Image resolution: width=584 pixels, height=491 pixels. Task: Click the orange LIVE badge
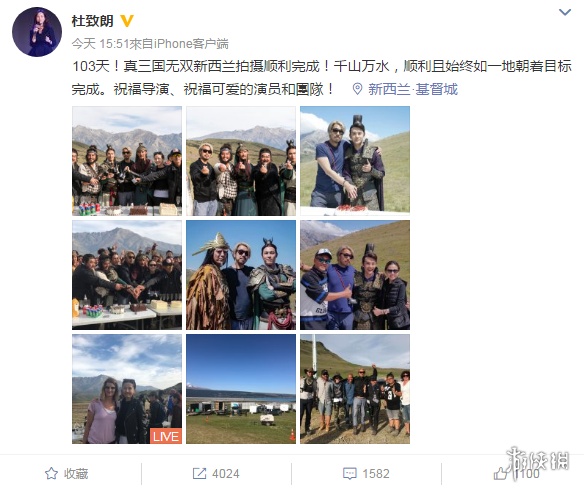click(x=166, y=436)
